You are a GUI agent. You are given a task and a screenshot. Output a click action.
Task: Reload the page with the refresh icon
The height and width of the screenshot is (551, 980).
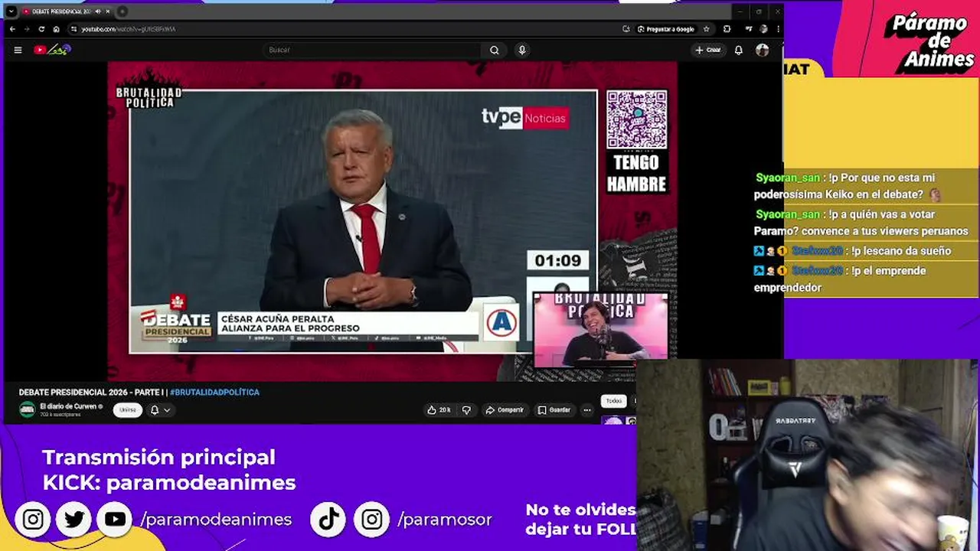[41, 29]
